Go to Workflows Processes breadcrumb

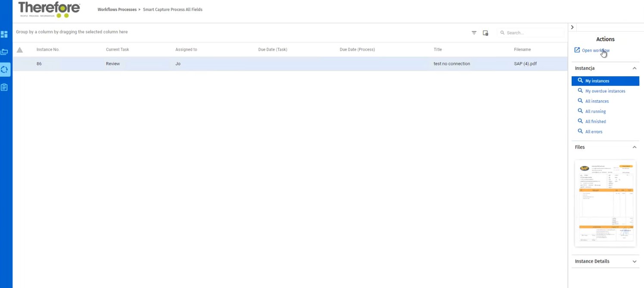coord(117,9)
